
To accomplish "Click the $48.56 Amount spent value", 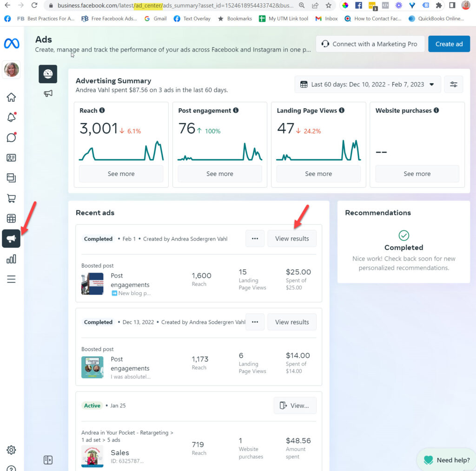I will (x=298, y=440).
